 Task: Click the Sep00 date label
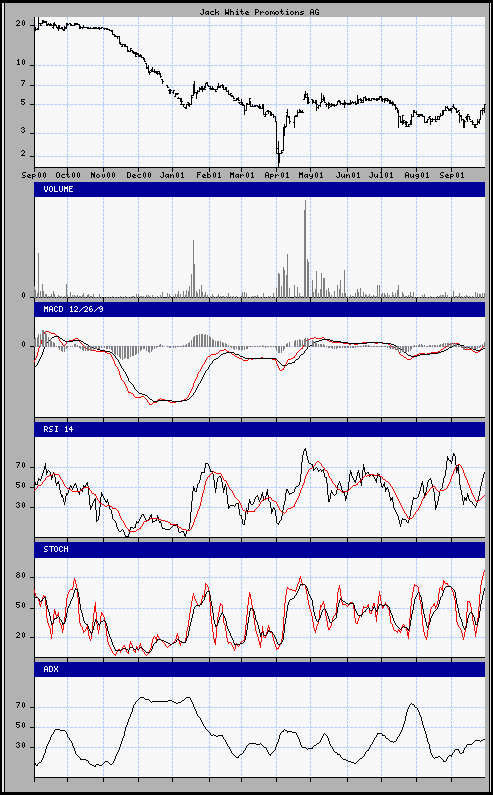(x=34, y=175)
